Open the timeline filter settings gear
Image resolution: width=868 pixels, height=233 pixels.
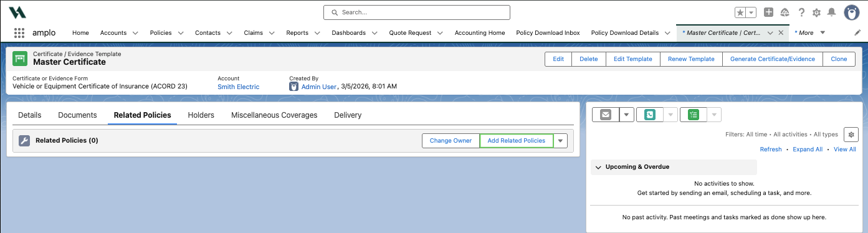[851, 134]
